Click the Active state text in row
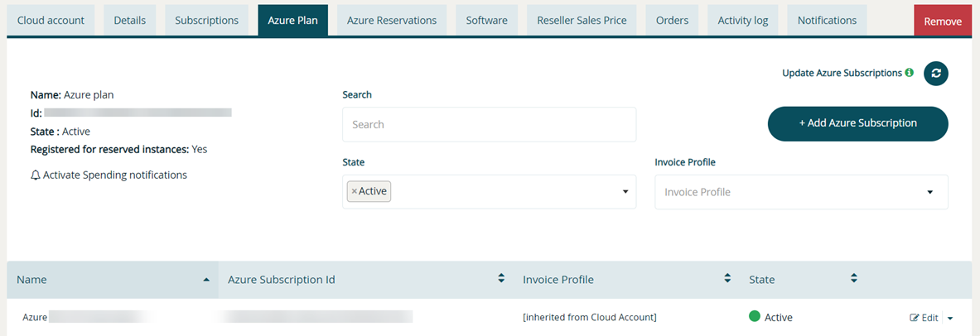Screen dimensions: 980x336 coord(778,317)
